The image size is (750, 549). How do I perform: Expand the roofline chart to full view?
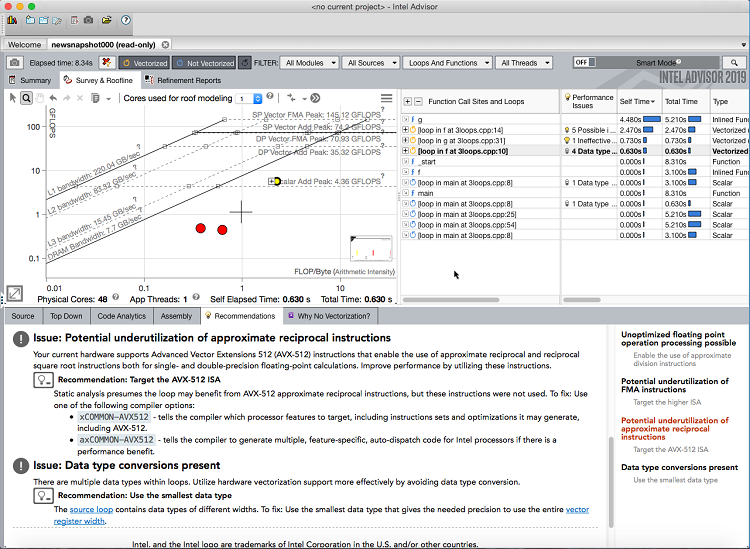(x=15, y=293)
